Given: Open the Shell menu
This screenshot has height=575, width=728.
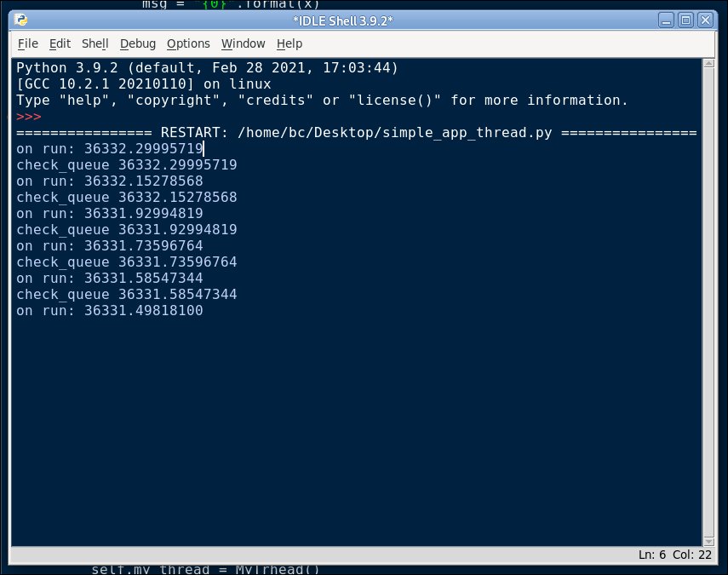Looking at the screenshot, I should (x=95, y=43).
